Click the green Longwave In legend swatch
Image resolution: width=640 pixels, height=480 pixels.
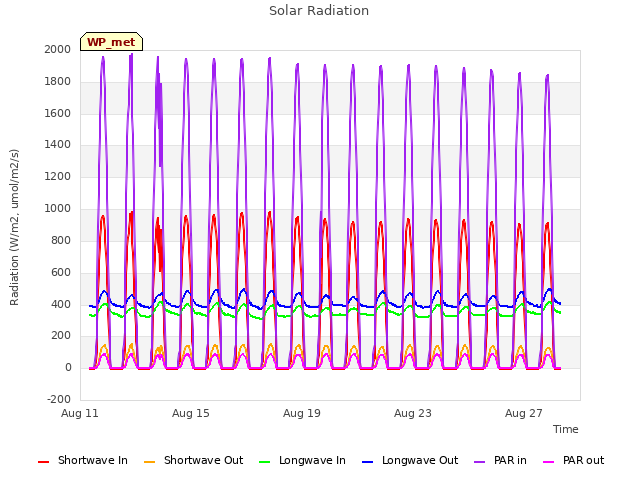click(264, 462)
